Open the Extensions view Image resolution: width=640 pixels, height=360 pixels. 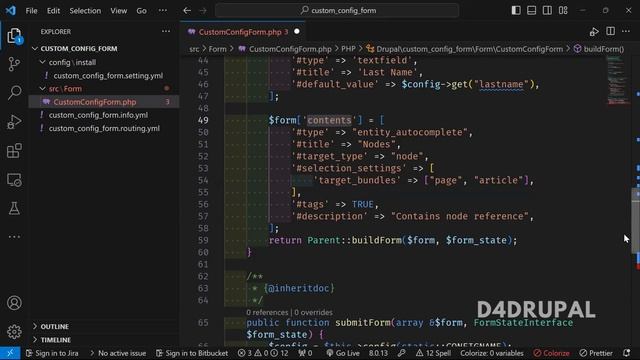point(14,151)
